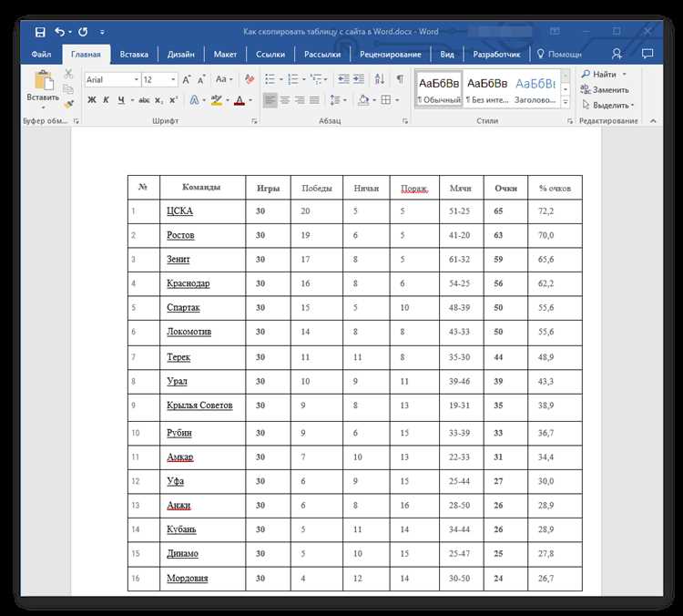Apply the yellow text highlight color
The image size is (683, 616).
[x=217, y=100]
